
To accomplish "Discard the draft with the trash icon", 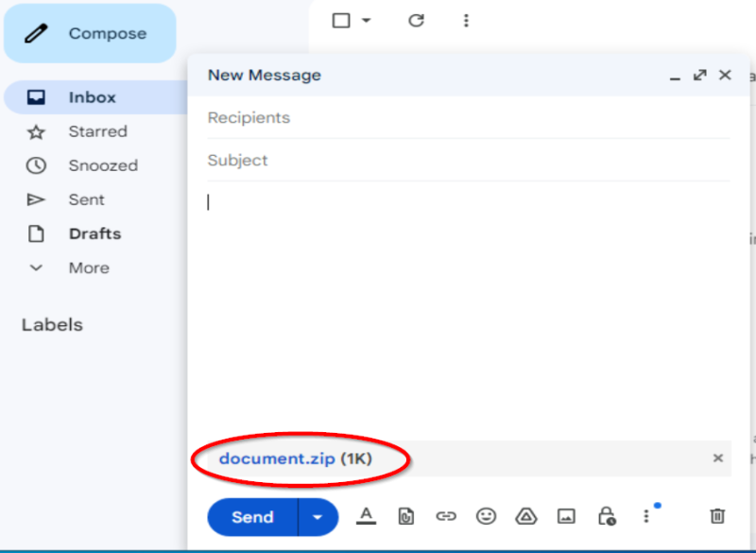I will [x=716, y=516].
